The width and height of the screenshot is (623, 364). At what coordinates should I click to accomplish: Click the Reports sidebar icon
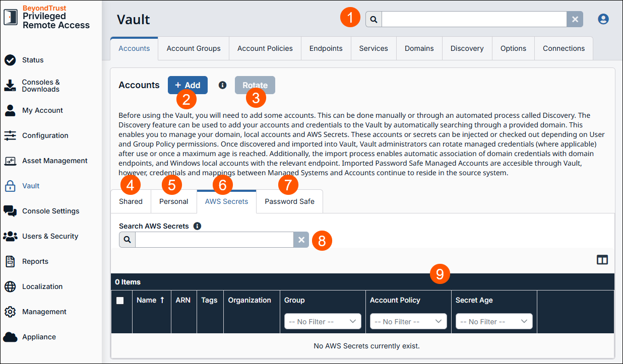[11, 261]
